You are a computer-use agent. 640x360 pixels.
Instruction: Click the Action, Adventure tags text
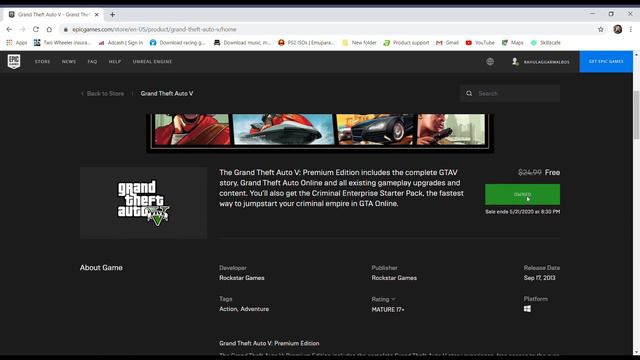pos(244,309)
